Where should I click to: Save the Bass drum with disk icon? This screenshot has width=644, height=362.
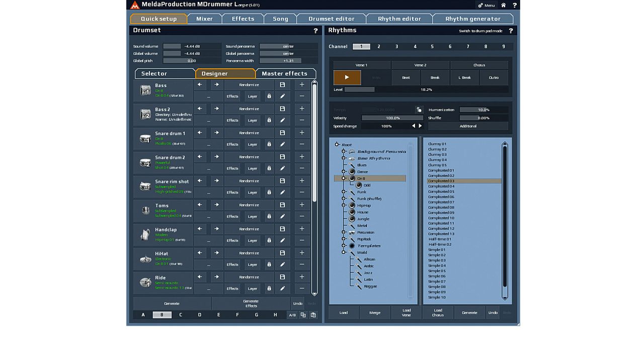282,85
